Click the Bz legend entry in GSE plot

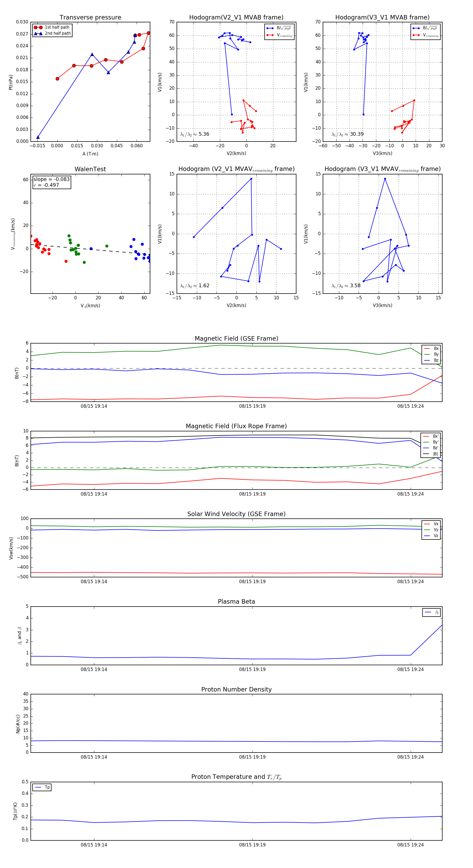tap(431, 361)
